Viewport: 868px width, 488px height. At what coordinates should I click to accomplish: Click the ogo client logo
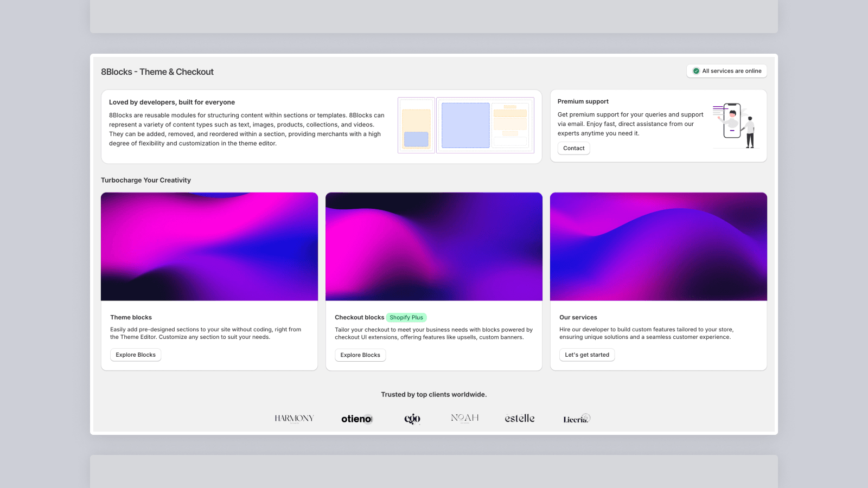(x=412, y=419)
